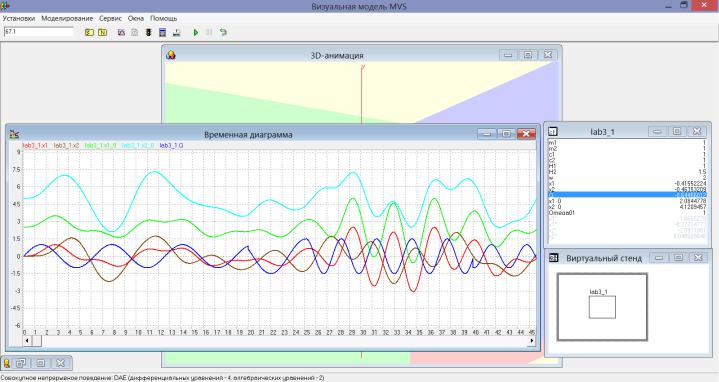This screenshot has width=719, height=382.
Task: Click the first yellow toolbar icon
Action: coord(89,32)
